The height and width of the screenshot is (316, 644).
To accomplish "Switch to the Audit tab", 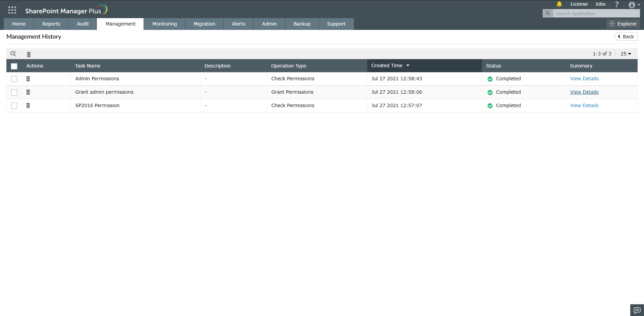I will tap(83, 24).
